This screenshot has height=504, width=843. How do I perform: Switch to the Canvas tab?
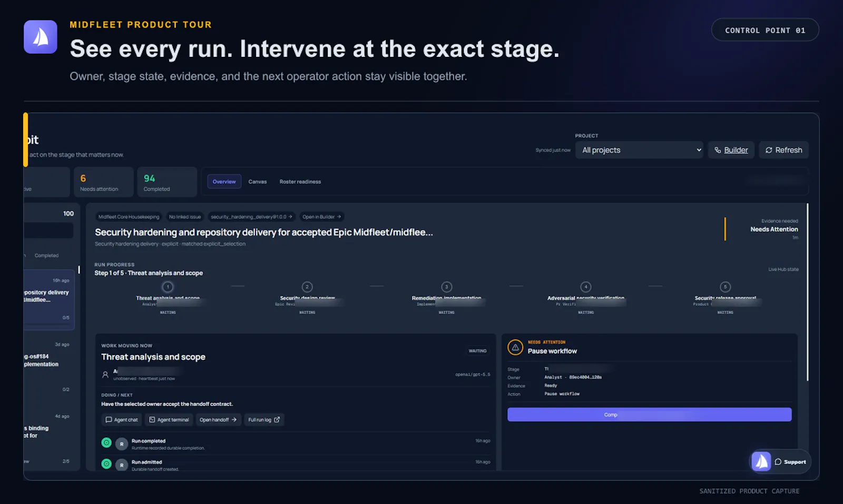tap(258, 182)
